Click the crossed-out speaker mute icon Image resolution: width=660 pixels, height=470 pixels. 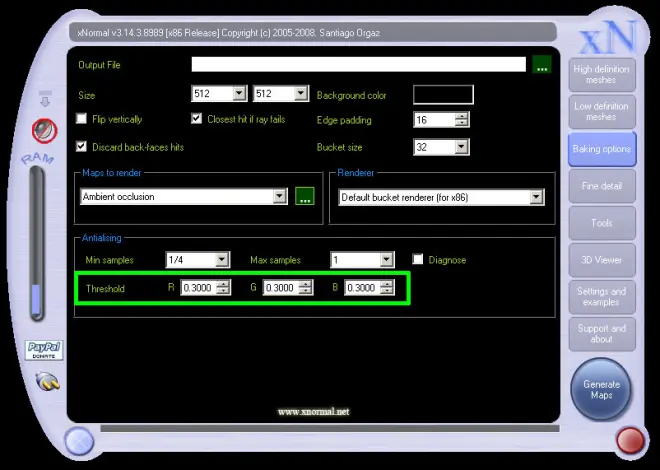(45, 131)
